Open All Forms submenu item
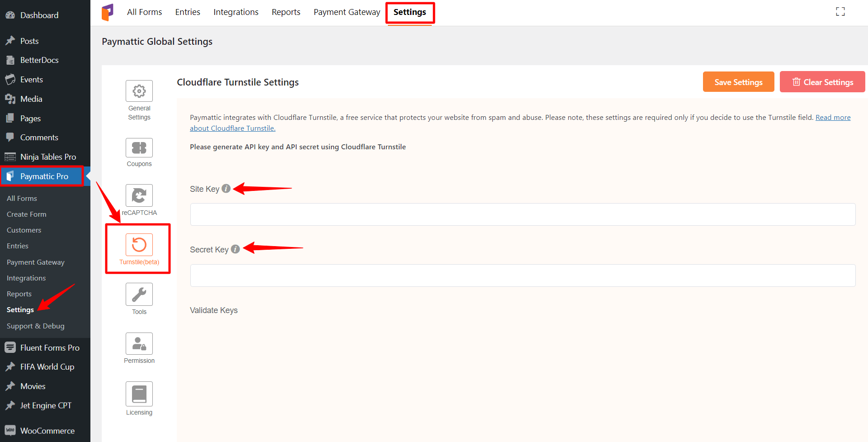 point(22,198)
